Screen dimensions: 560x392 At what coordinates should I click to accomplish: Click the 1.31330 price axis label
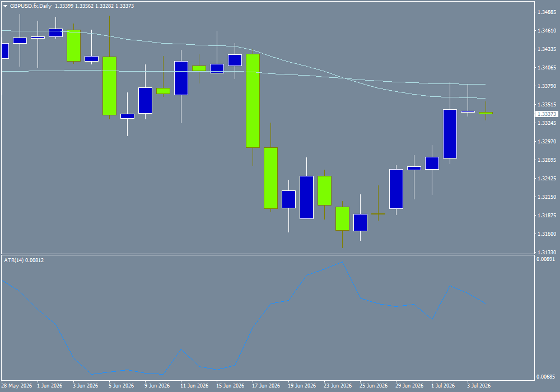[547, 253]
